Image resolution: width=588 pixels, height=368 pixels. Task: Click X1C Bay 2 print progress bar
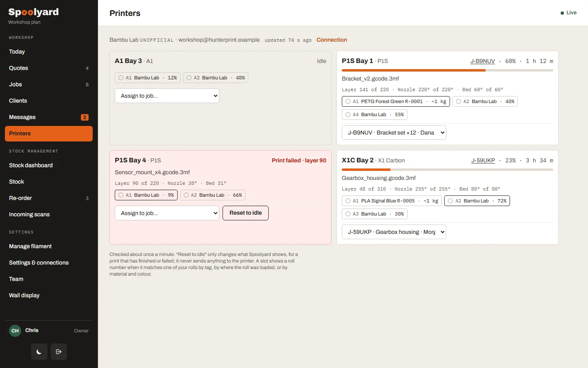tap(448, 170)
